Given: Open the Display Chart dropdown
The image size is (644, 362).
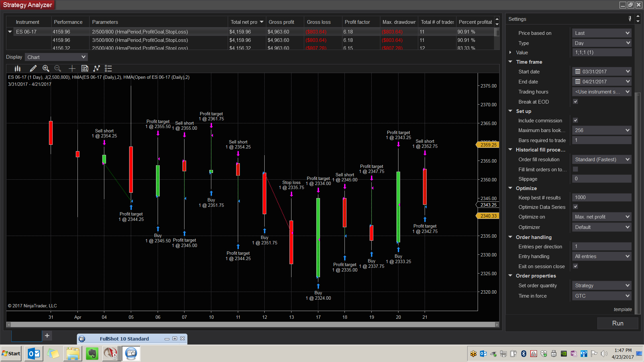Looking at the screenshot, I should click(56, 57).
